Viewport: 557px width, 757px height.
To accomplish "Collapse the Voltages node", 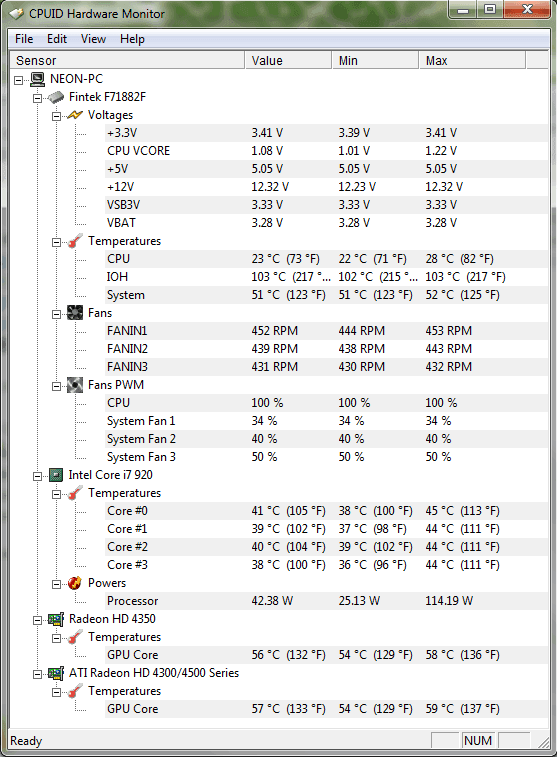I will [56, 116].
